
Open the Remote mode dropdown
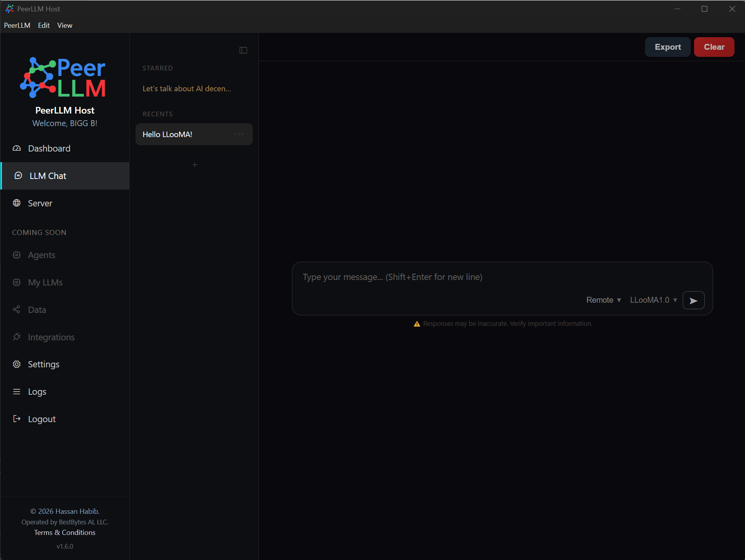pos(603,300)
